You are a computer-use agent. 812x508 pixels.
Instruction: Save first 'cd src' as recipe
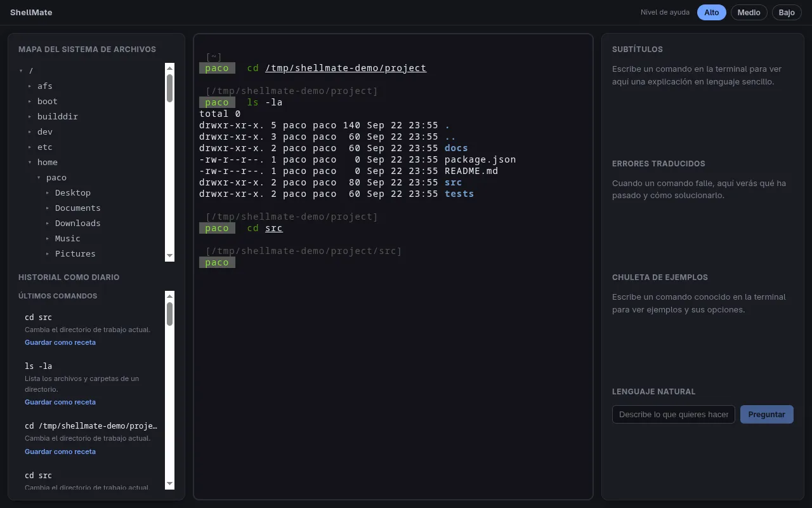(x=60, y=342)
